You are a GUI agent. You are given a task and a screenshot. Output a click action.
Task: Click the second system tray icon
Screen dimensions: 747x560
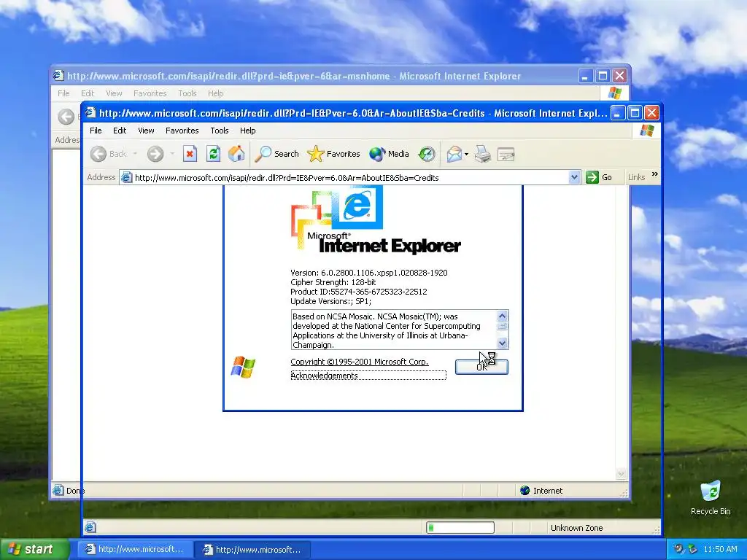[x=692, y=549]
